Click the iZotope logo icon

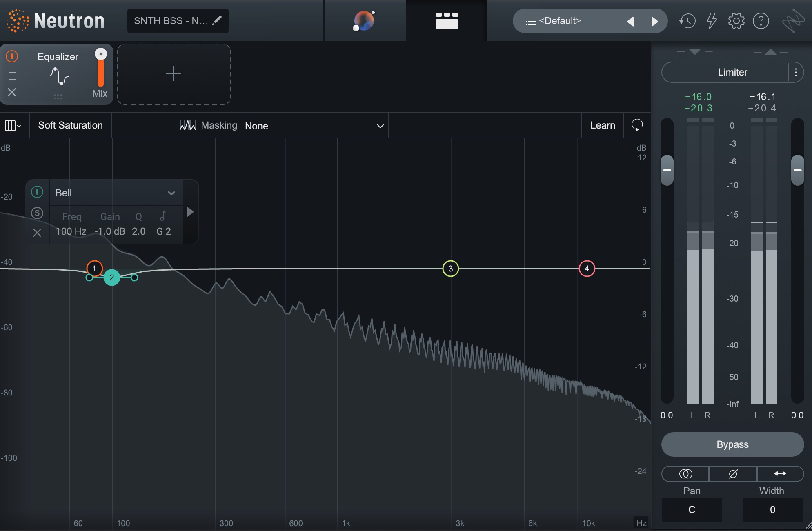coord(793,21)
